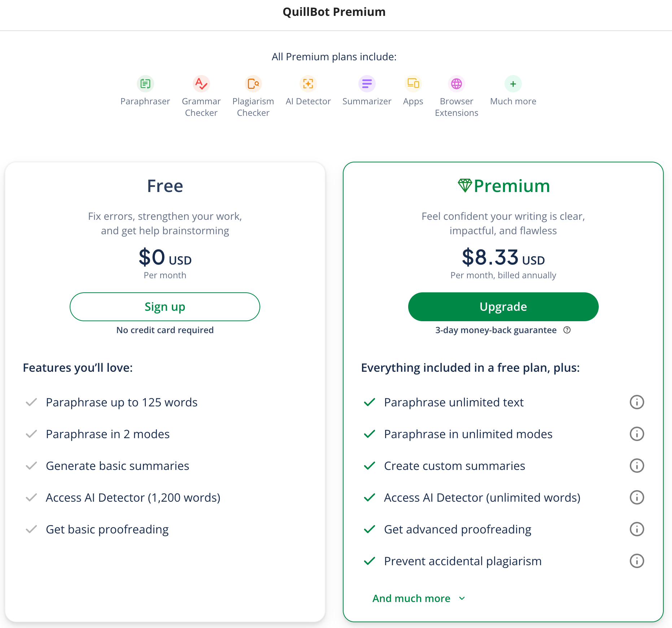This screenshot has height=628, width=672.
Task: Show info for Paraphrase in unlimited modes
Action: point(637,434)
